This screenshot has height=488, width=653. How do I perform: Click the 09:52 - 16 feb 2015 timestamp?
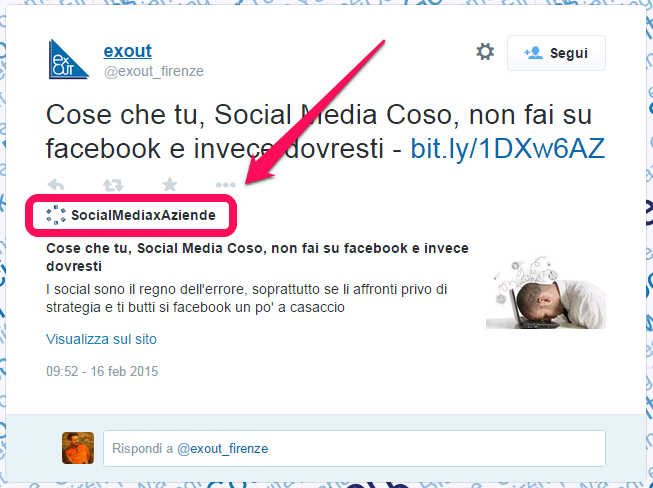[102, 371]
